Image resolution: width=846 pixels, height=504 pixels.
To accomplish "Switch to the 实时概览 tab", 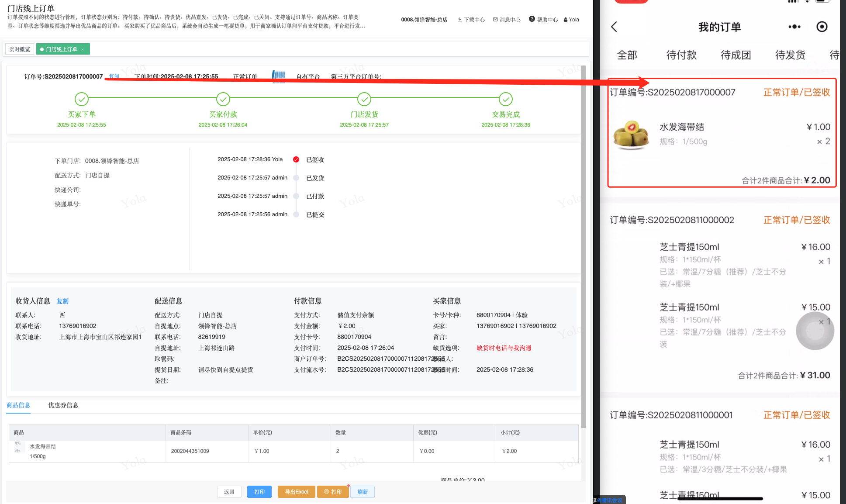I will coord(20,49).
